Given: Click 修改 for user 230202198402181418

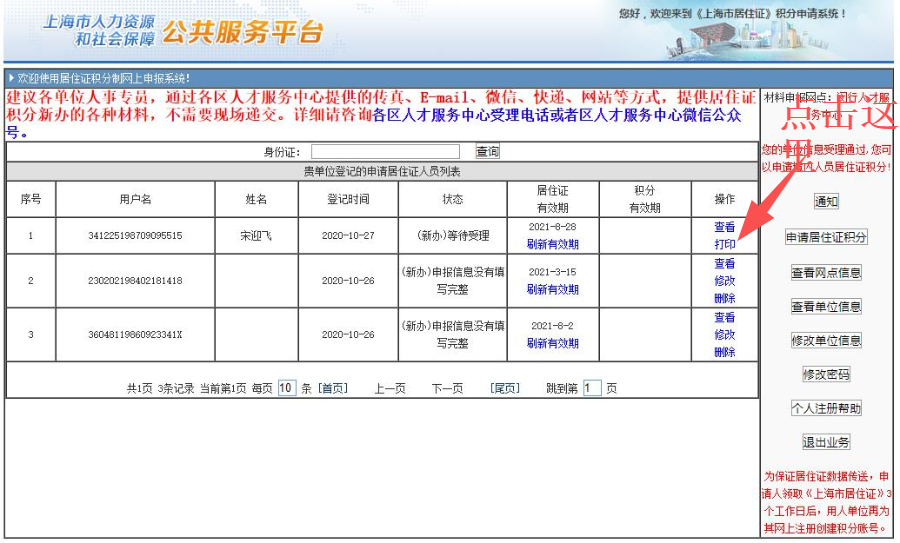Looking at the screenshot, I should pyautogui.click(x=724, y=281).
